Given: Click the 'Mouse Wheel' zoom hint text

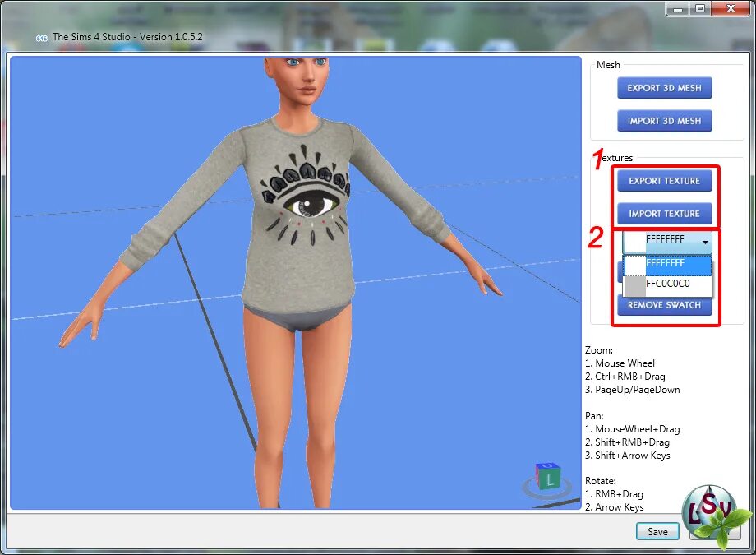Looking at the screenshot, I should [x=625, y=363].
